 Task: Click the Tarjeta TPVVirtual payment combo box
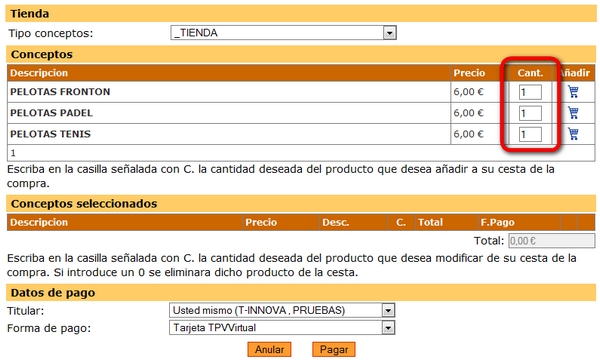pos(282,328)
